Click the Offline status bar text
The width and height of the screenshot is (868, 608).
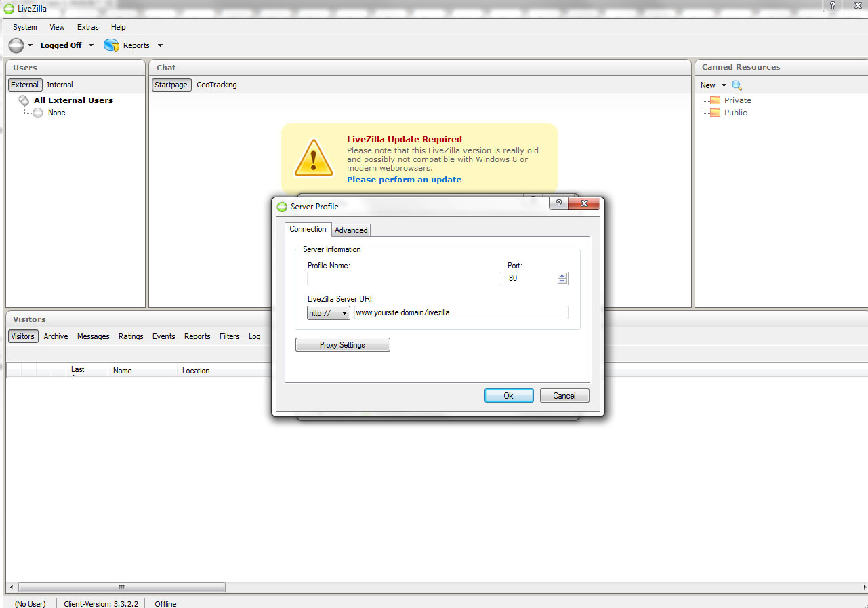[165, 603]
